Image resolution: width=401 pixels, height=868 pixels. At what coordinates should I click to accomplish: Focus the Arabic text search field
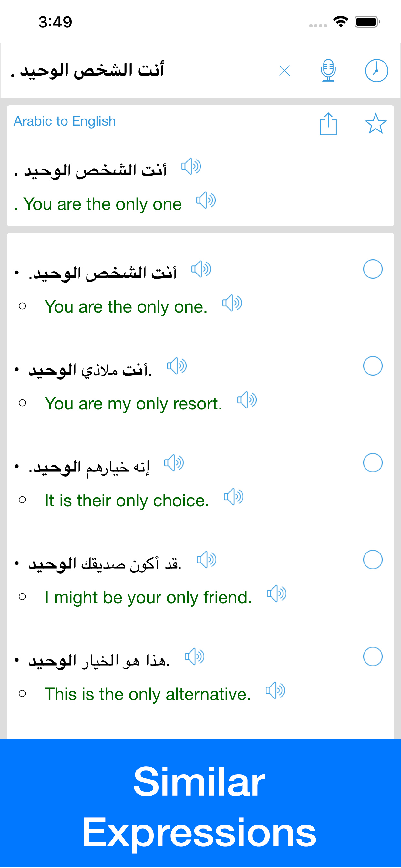click(x=138, y=71)
